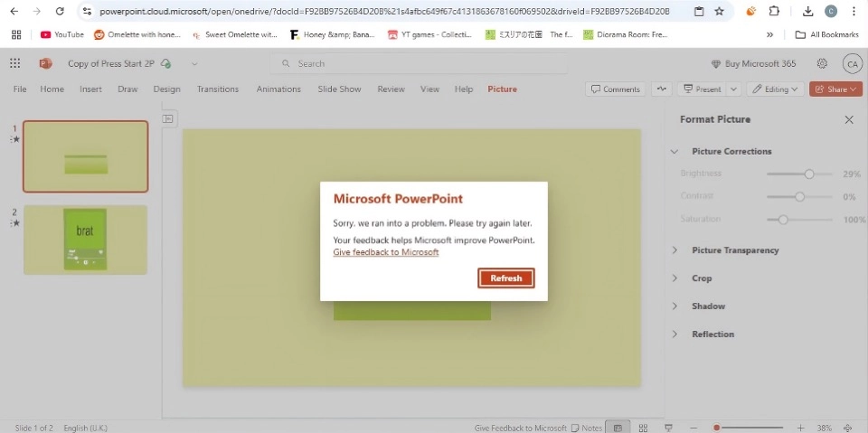Screen dimensions: 868x433
Task: Click English (U.K.) language in status bar
Action: pyautogui.click(x=85, y=428)
